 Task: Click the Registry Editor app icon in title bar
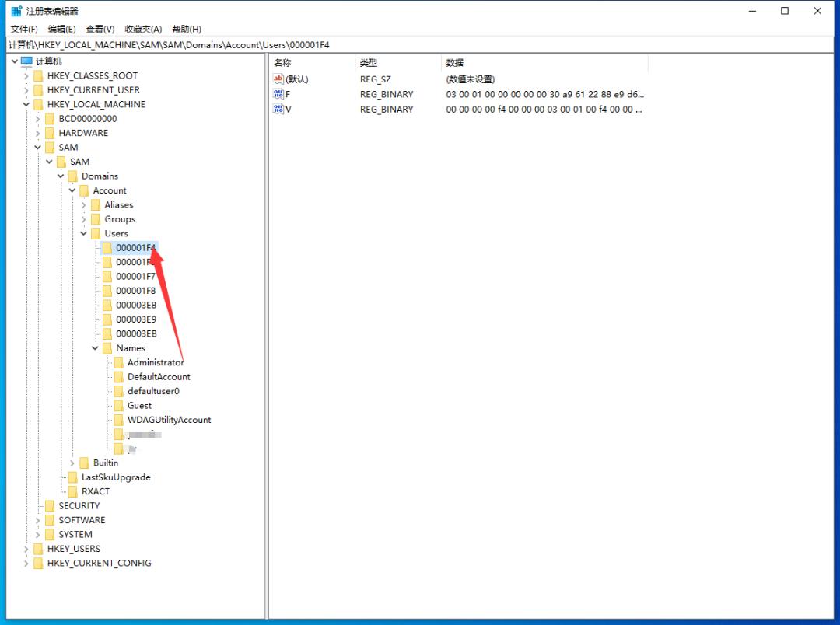(x=16, y=11)
